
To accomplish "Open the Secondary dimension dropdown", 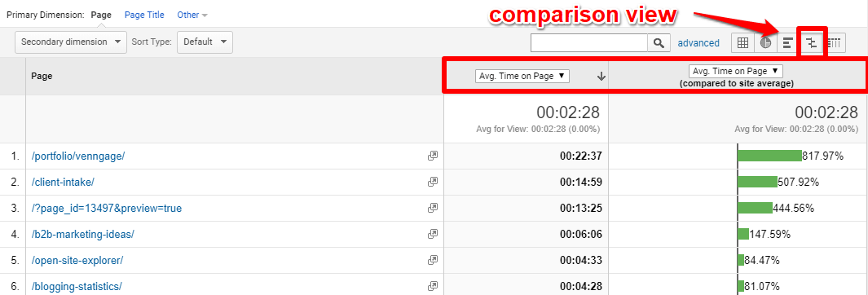I will [x=71, y=42].
